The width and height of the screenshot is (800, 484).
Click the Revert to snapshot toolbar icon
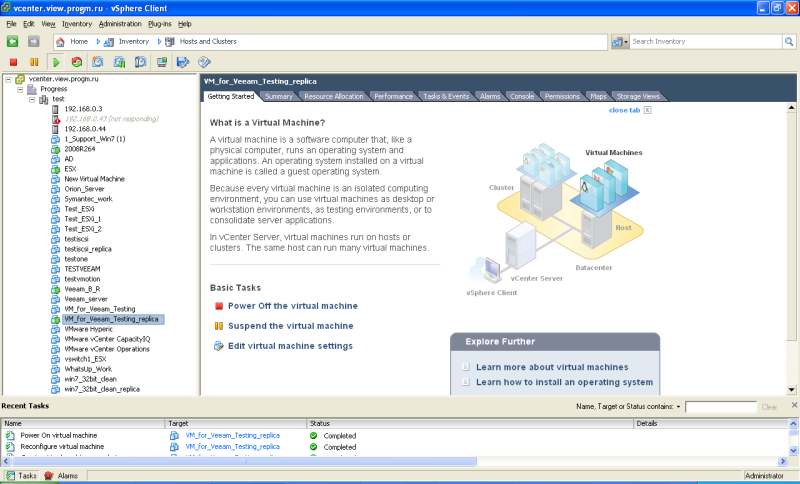(119, 62)
